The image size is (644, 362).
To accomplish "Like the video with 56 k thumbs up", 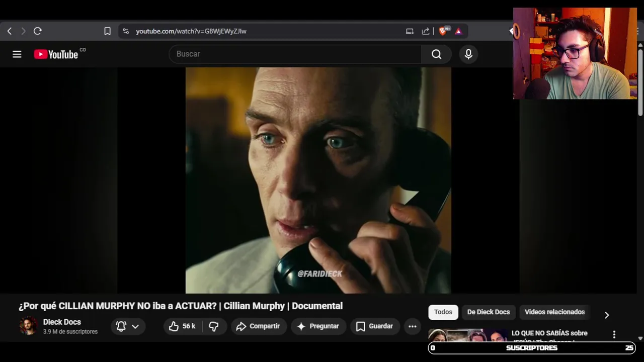I will 182,326.
